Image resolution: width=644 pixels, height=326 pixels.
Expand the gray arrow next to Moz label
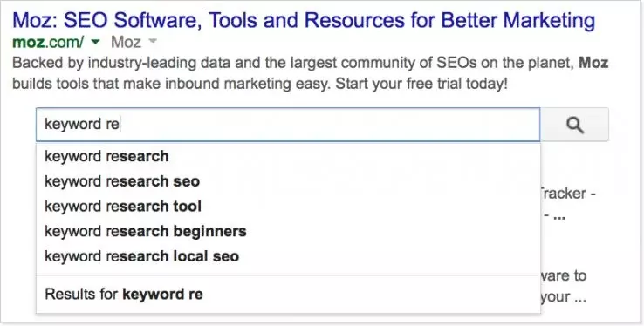153,41
